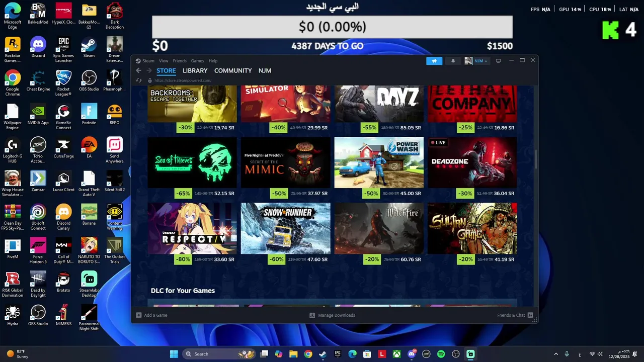Open Steam Big Picture mode icon
This screenshot has height=362, width=644.
pos(498,61)
